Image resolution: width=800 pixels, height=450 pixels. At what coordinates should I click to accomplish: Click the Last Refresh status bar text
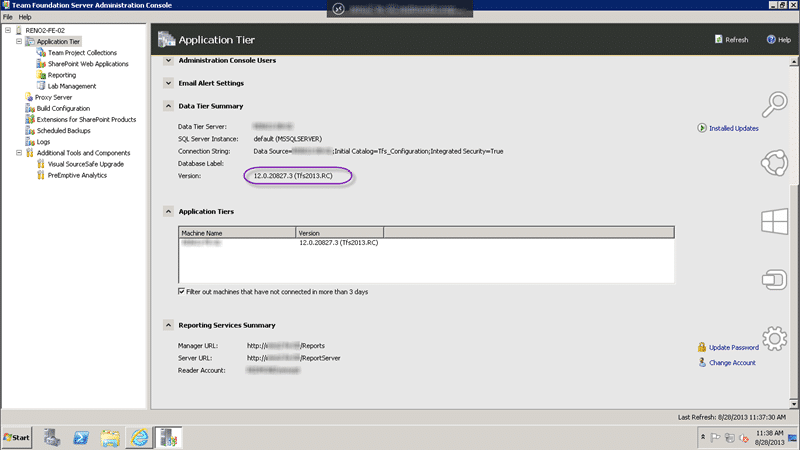(732, 417)
